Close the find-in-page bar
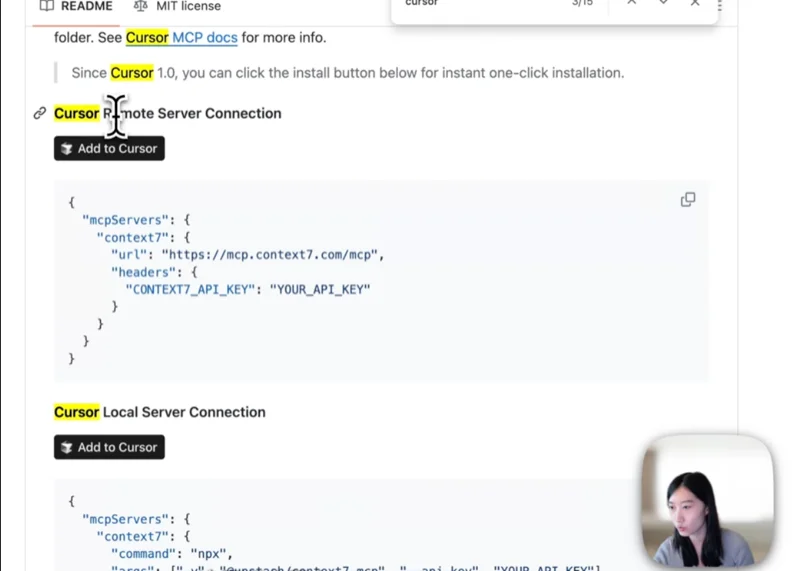The height and width of the screenshot is (571, 800). click(x=695, y=3)
